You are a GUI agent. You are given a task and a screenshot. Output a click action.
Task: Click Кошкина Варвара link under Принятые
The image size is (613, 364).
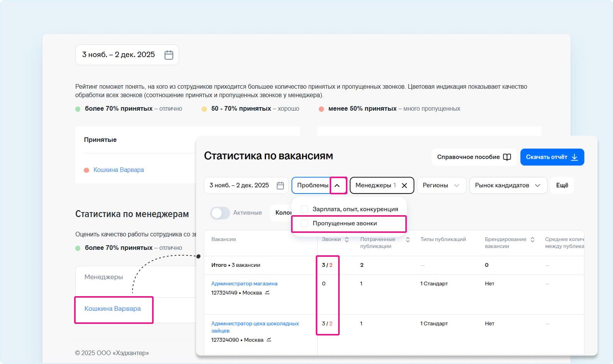pyautogui.click(x=119, y=170)
